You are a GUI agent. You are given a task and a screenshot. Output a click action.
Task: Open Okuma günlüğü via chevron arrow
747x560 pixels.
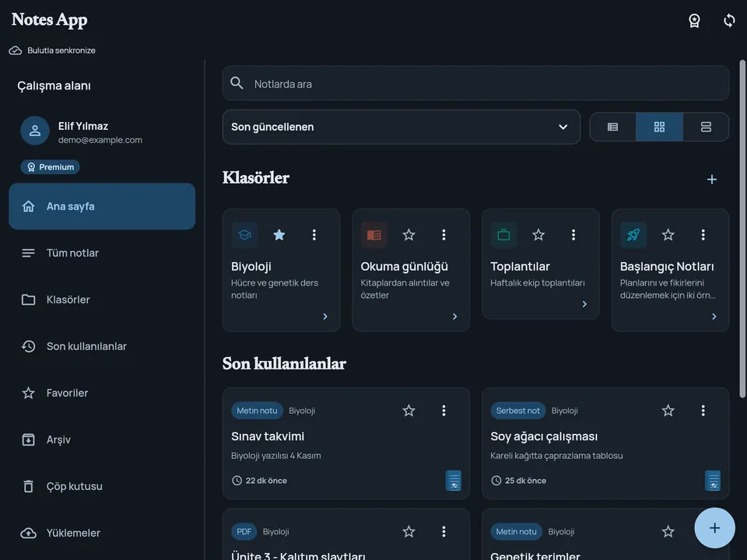pyautogui.click(x=454, y=317)
